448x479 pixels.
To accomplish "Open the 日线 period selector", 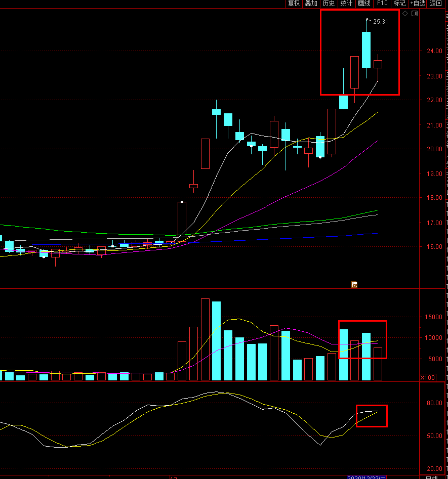I will click(432, 477).
